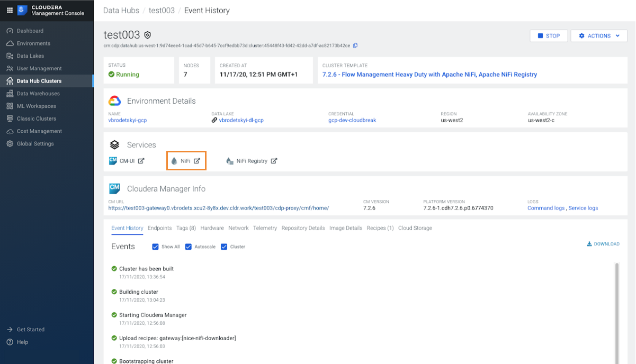
Task: Stop the cluster with STOP button
Action: point(549,36)
